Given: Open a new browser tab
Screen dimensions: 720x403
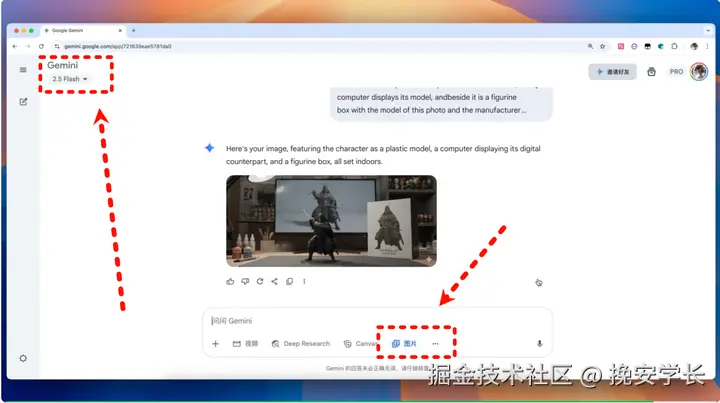Looking at the screenshot, I should [x=134, y=31].
